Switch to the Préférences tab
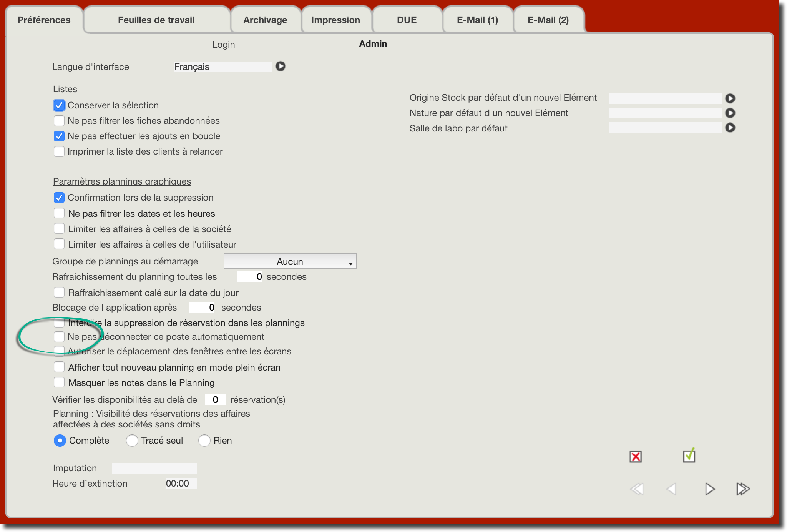The width and height of the screenshot is (787, 532). point(44,20)
